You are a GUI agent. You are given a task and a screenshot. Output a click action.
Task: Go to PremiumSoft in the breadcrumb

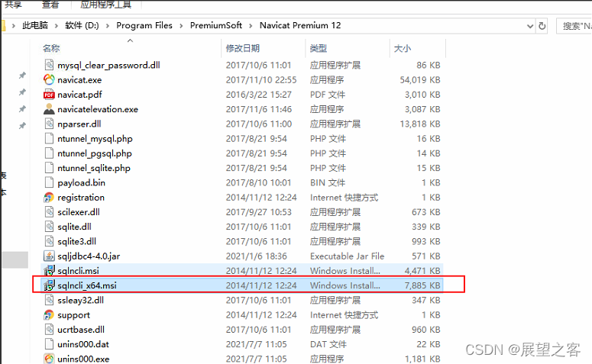216,26
